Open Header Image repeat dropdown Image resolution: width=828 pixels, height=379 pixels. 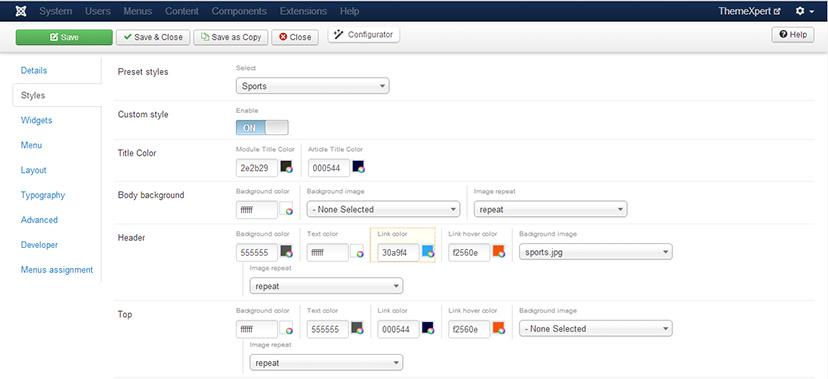click(x=326, y=286)
